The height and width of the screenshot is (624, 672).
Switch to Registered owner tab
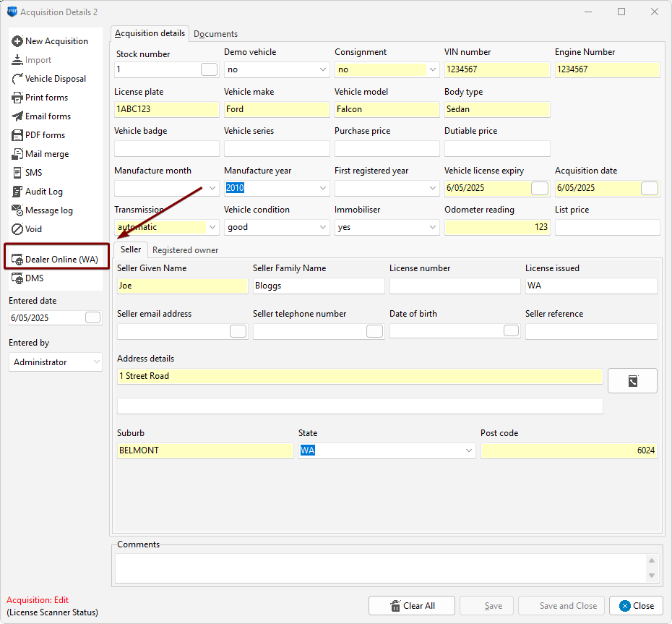coord(185,250)
